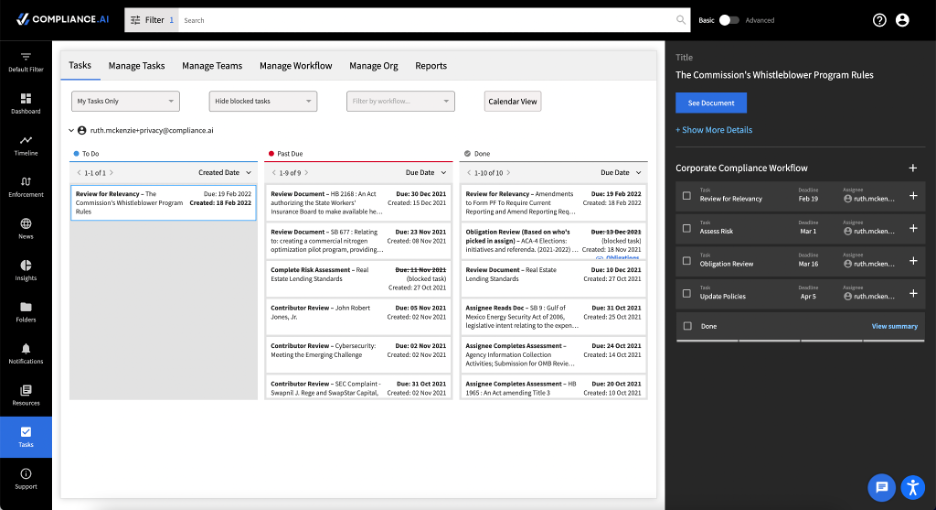
Task: Open the Enforcement sidebar icon
Action: pyautogui.click(x=26, y=182)
